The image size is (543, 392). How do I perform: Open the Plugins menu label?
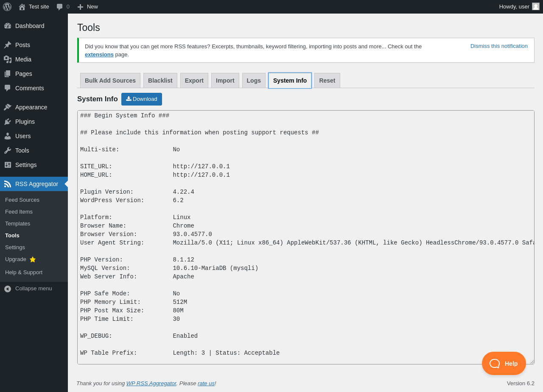[25, 122]
